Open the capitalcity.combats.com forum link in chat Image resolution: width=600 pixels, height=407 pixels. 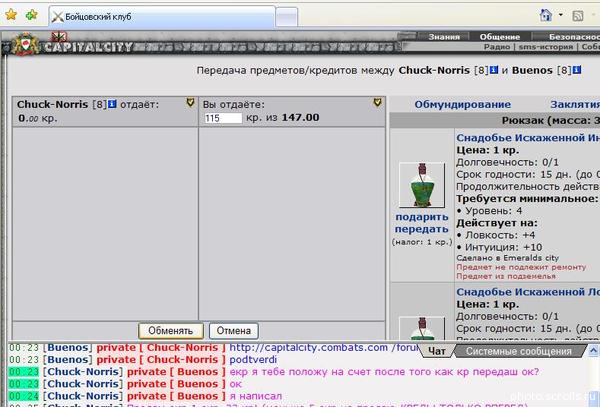pos(325,347)
